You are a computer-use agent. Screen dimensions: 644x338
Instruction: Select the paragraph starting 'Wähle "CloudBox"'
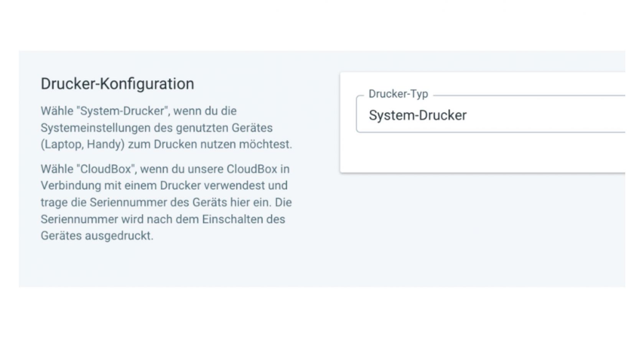pyautogui.click(x=166, y=202)
